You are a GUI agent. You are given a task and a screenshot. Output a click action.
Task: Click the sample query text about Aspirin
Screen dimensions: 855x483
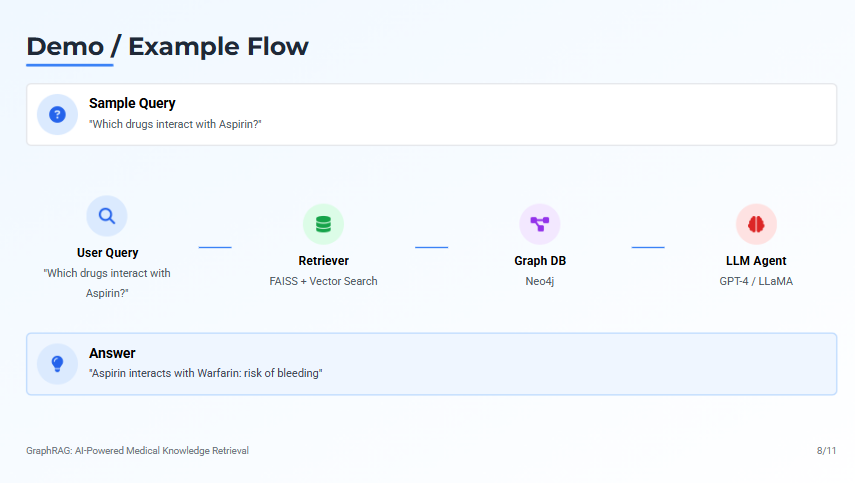coord(175,125)
